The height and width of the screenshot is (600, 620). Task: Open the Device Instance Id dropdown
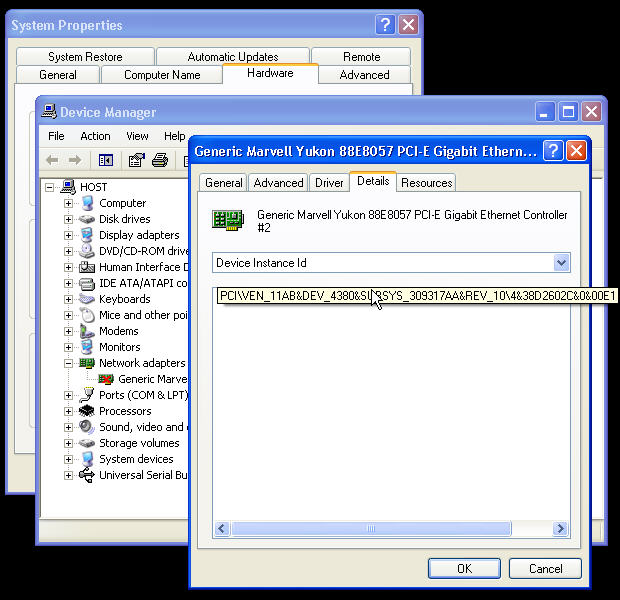coord(561,263)
